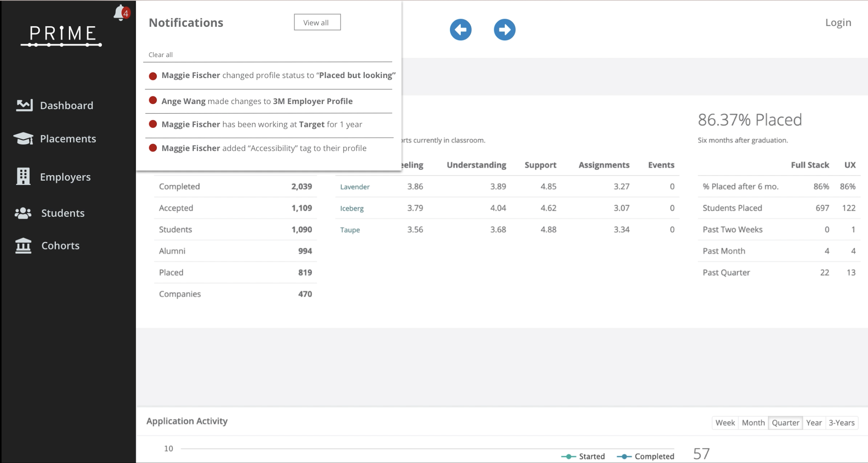The image size is (868, 463).
Task: Open the Login link
Action: click(x=838, y=23)
